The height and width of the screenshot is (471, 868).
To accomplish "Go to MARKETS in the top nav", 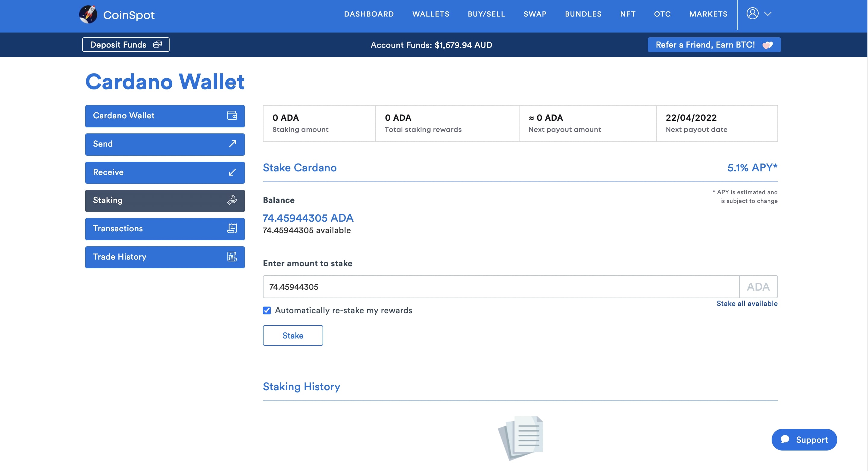I will (708, 14).
